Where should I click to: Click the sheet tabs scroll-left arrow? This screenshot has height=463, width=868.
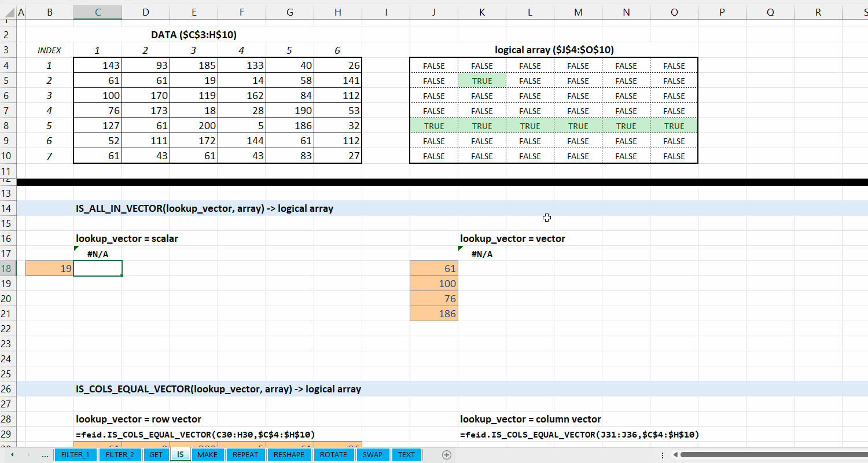tap(12, 455)
